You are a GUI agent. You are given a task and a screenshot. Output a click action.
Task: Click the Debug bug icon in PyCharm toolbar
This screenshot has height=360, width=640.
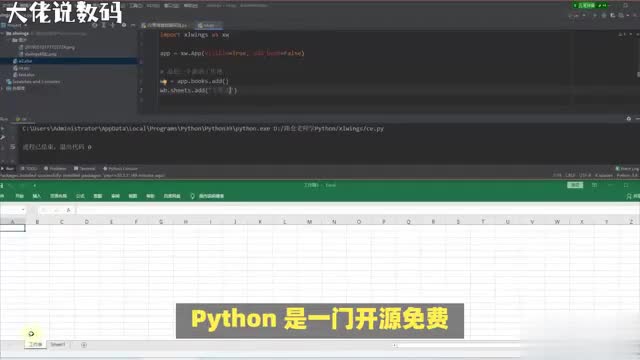tap(604, 15)
